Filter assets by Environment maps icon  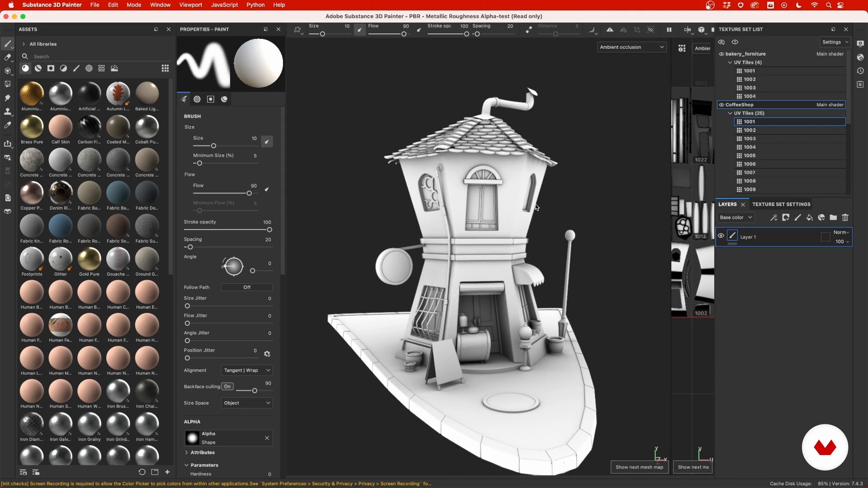[x=114, y=68]
